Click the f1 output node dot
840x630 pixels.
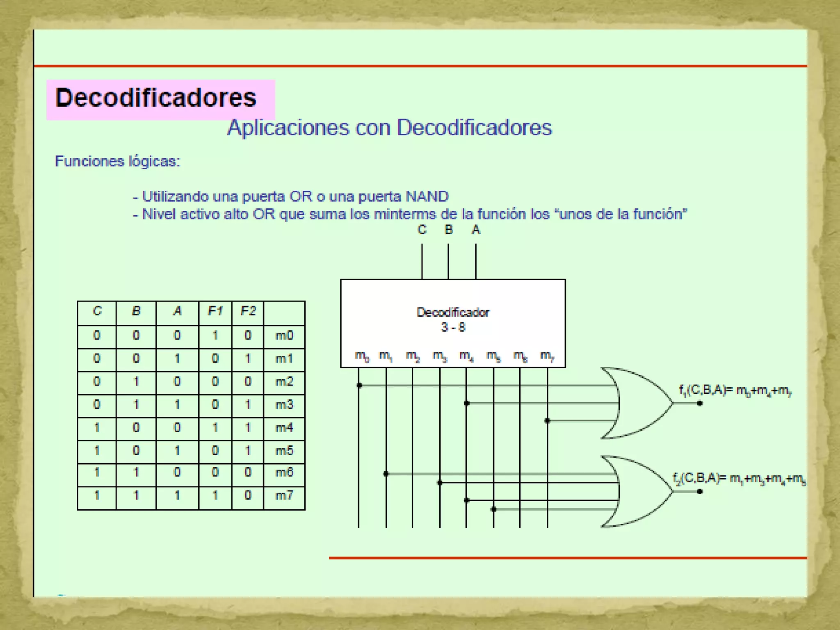click(x=700, y=403)
